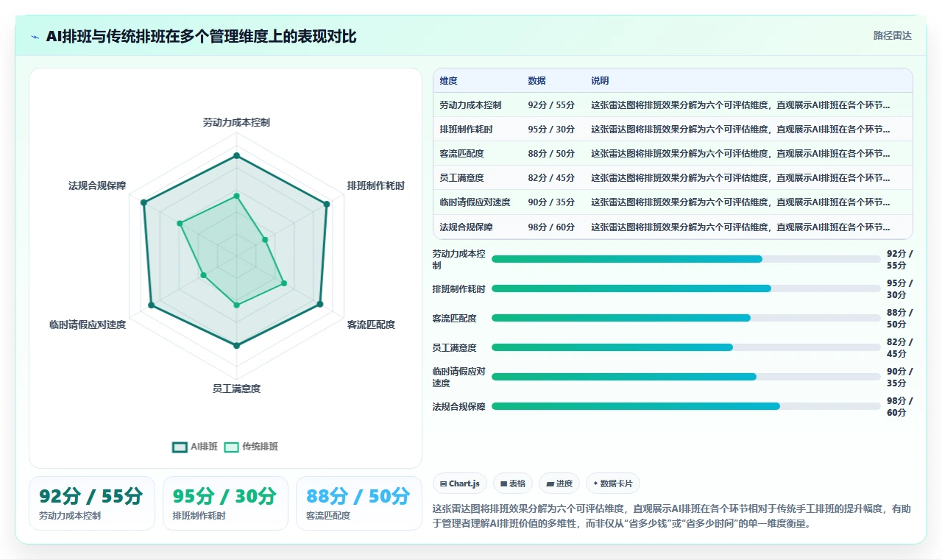Select table row 临时请假应对速度
The height and width of the screenshot is (560, 942).
[x=673, y=202]
